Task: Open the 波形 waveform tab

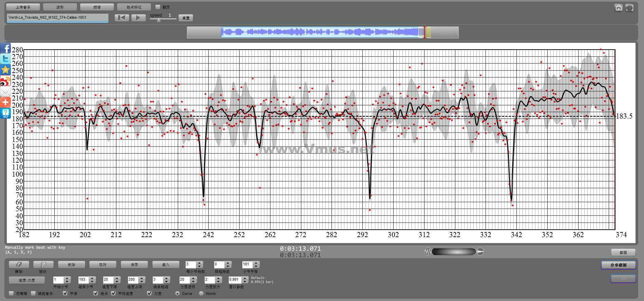Action: [x=60, y=7]
